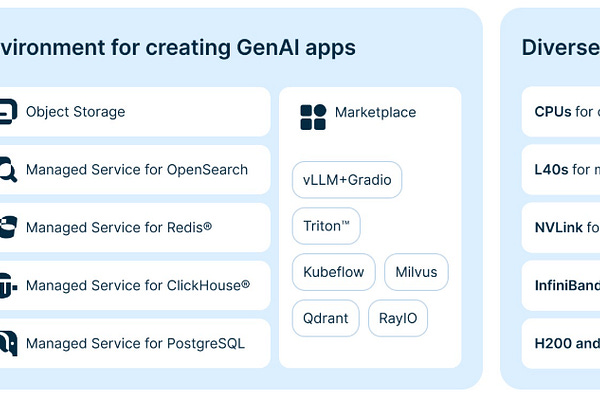Choose the Kubeflow chip
This screenshot has width=600, height=400.
click(334, 272)
